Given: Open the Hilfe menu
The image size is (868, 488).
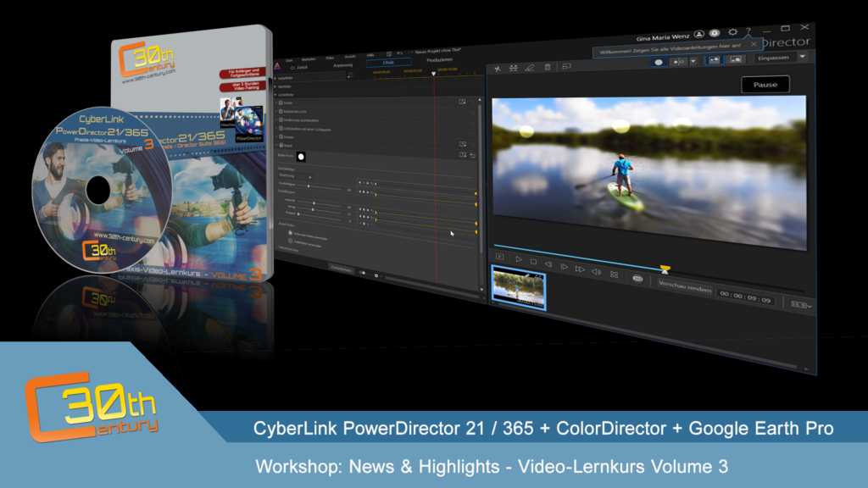Looking at the screenshot, I should (370, 55).
